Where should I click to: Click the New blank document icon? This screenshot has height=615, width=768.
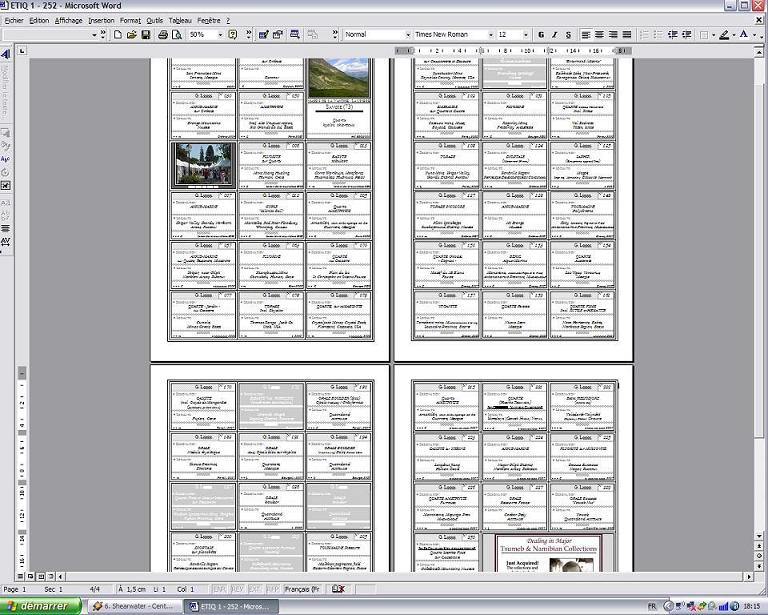click(x=118, y=35)
